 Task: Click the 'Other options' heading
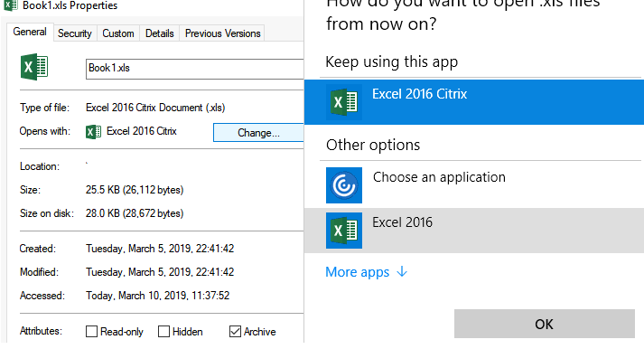tap(373, 145)
